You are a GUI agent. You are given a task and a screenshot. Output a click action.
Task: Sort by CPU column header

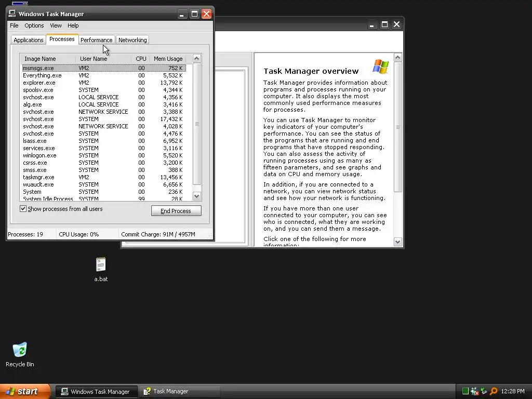click(140, 59)
